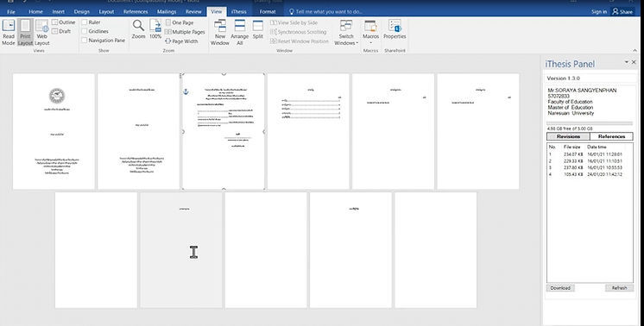Open the Layout tab
Image resolution: width=644 pixels, height=326 pixels.
(106, 11)
